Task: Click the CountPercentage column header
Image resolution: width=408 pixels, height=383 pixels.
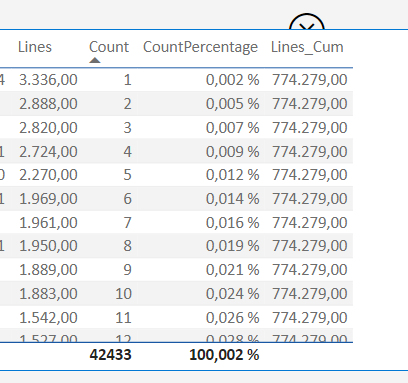Action: point(200,47)
